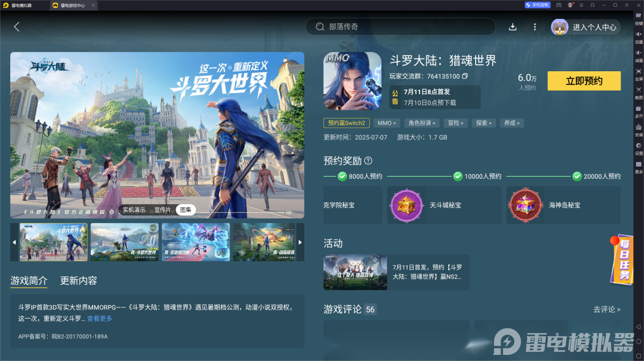Click 去评论 > to write review

pyautogui.click(x=607, y=309)
